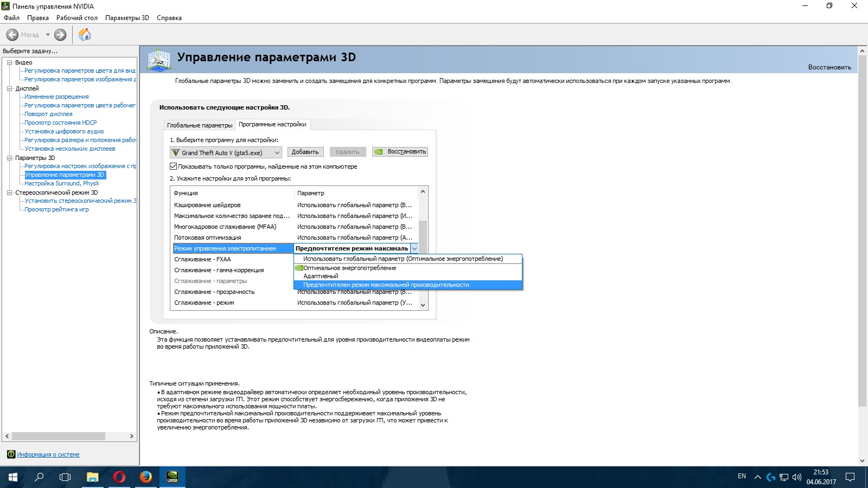Open Firefox from the taskbar
The image size is (868, 488).
tap(145, 477)
